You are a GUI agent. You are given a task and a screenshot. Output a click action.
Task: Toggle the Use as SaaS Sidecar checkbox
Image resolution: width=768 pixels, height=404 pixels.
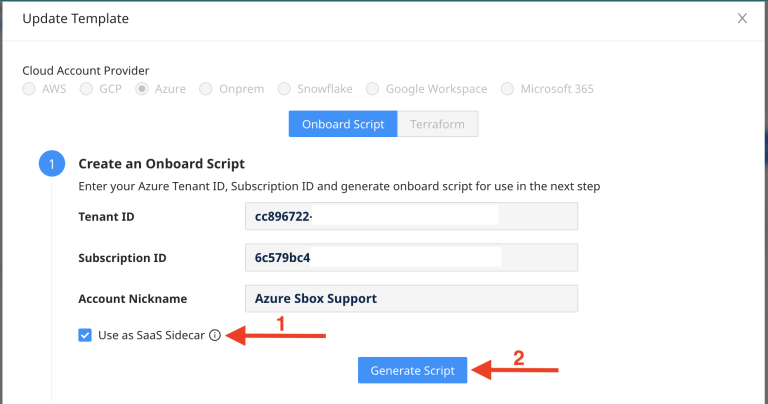tap(85, 336)
